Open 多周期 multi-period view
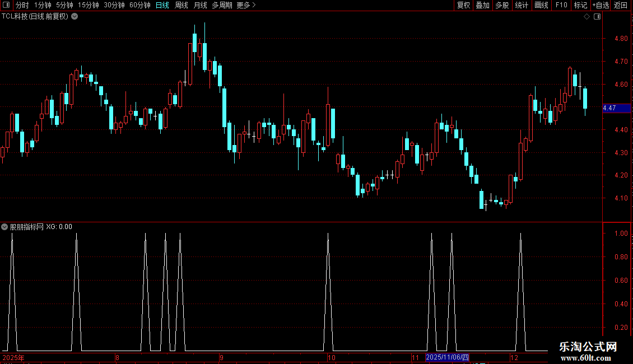 [222, 5]
